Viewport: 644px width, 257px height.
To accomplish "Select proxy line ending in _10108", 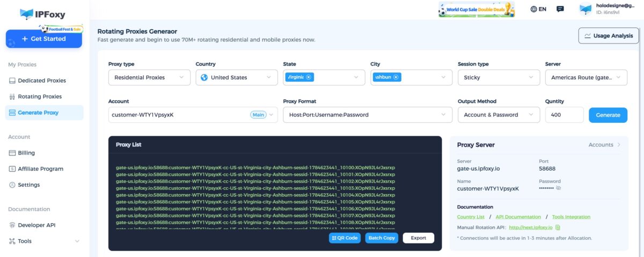I will [x=255, y=222].
